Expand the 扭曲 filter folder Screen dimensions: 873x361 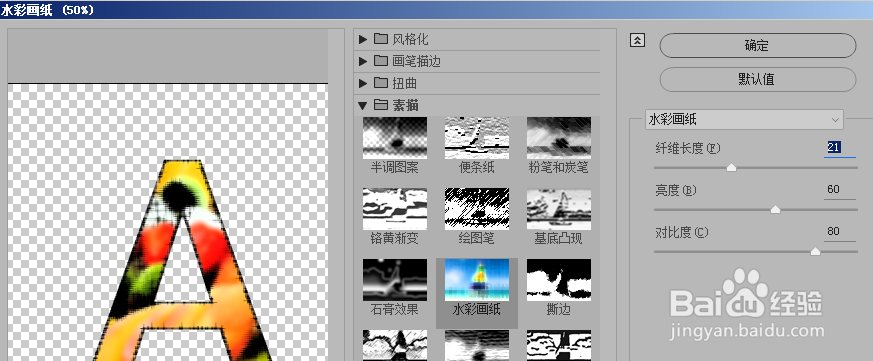tap(364, 83)
